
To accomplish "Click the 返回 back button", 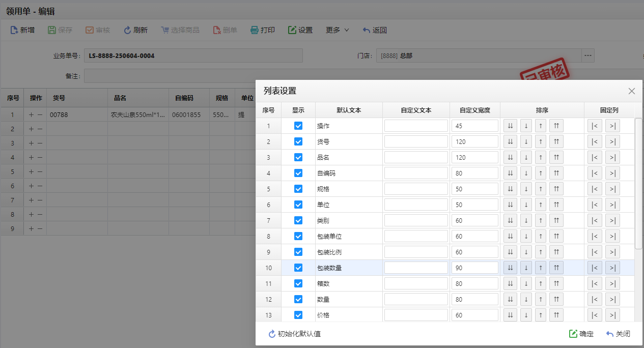I will tap(375, 30).
